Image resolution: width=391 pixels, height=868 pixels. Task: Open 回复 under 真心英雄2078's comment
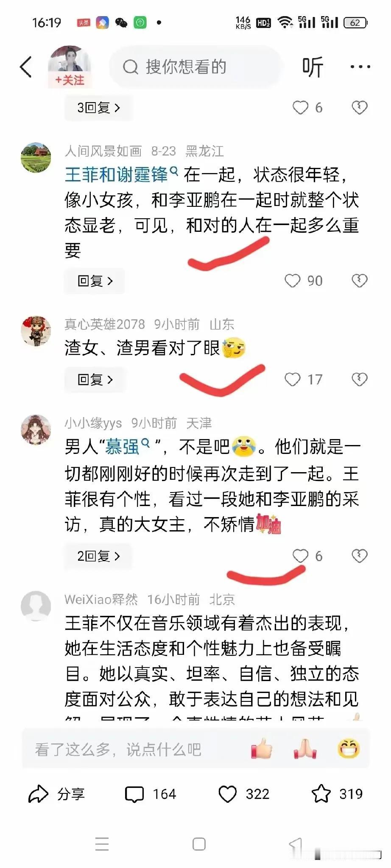pyautogui.click(x=95, y=379)
